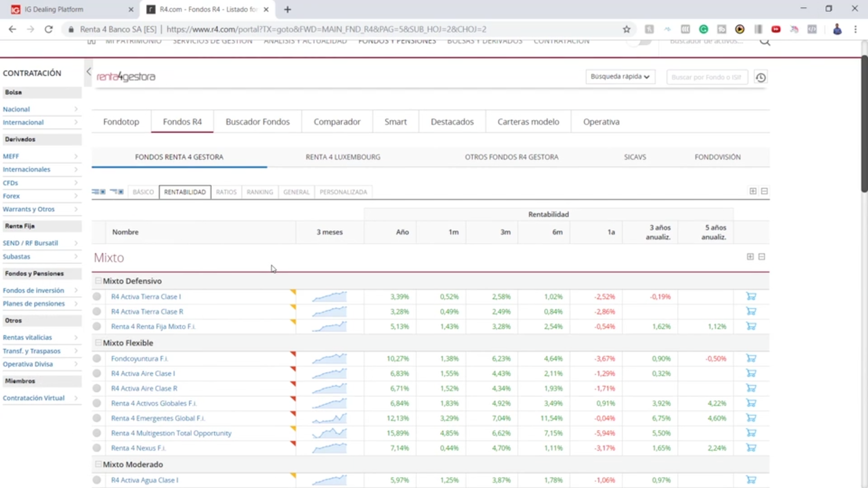The width and height of the screenshot is (868, 488).
Task: Open Chrome menu three dots
Action: 855,29
